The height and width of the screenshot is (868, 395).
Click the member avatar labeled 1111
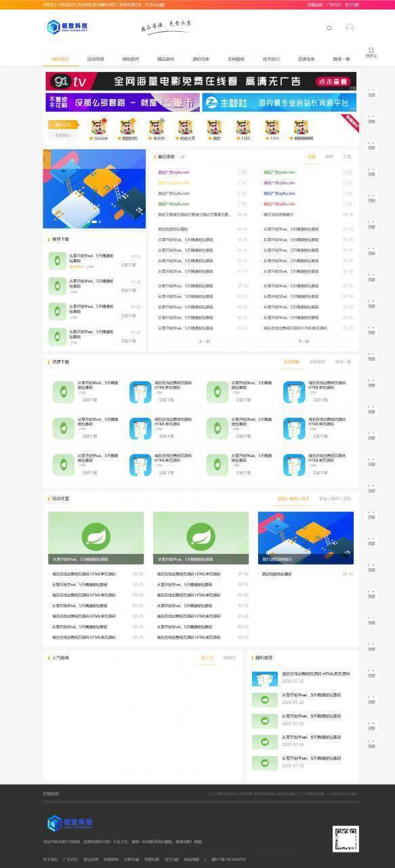tap(274, 127)
